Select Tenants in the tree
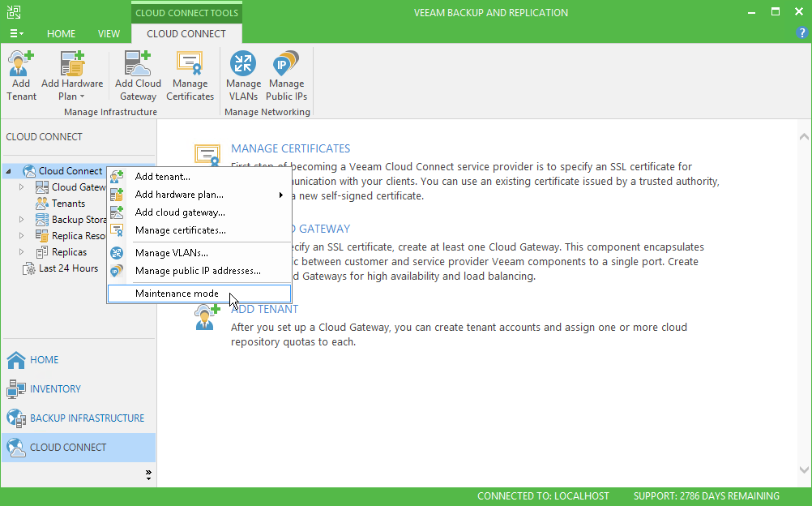 coord(68,204)
